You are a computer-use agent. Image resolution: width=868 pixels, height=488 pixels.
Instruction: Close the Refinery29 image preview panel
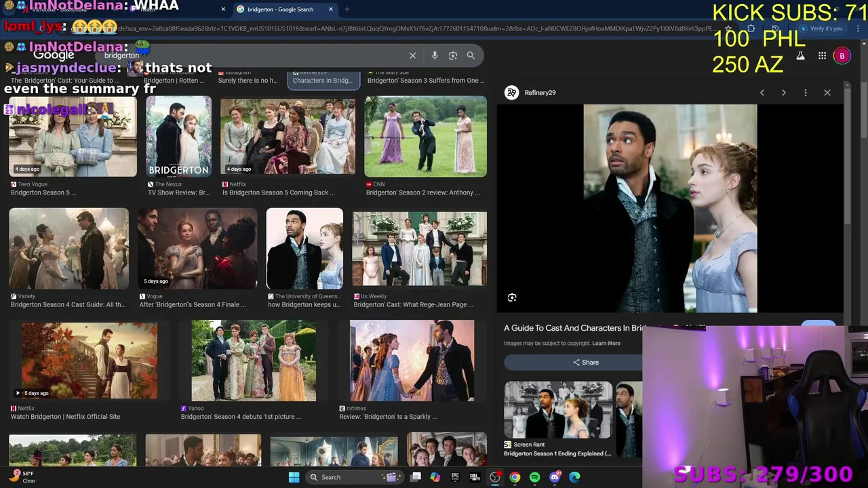pyautogui.click(x=827, y=93)
